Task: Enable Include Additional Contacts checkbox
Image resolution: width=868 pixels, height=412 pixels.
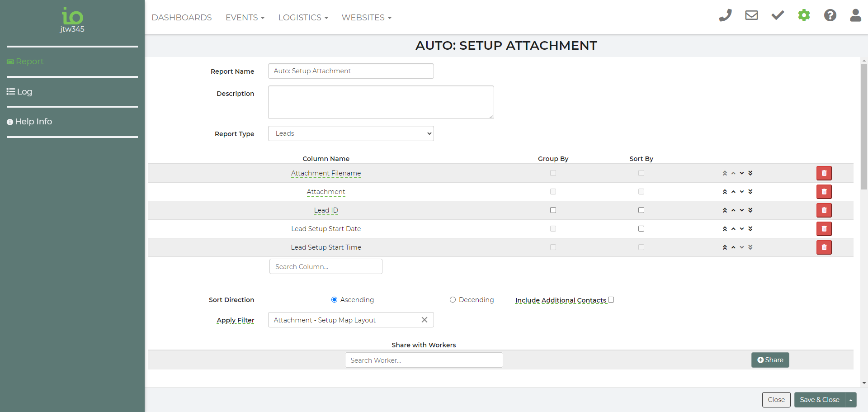Action: [x=611, y=300]
